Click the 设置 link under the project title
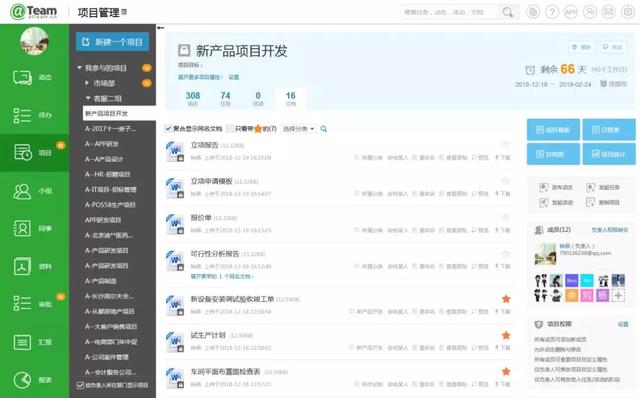The width and height of the screenshot is (640, 398). [233, 77]
